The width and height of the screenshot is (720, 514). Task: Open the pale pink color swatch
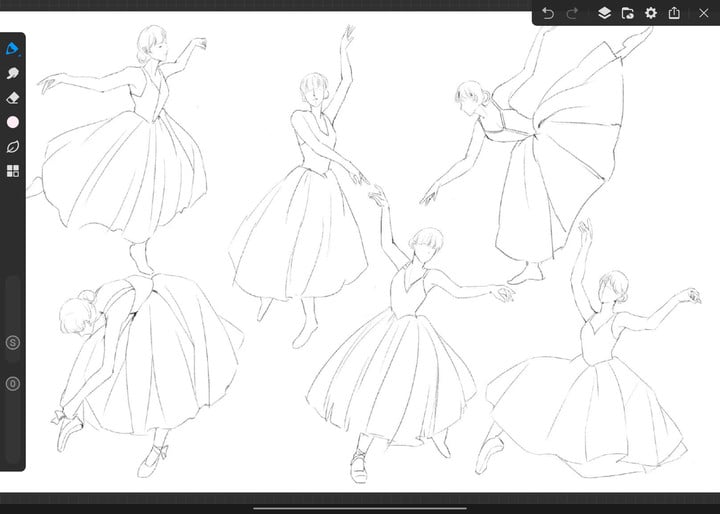pyautogui.click(x=13, y=122)
